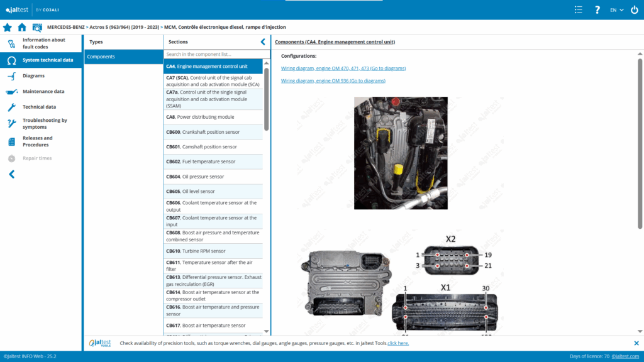
Task: Open the help question mark icon
Action: coord(597,9)
